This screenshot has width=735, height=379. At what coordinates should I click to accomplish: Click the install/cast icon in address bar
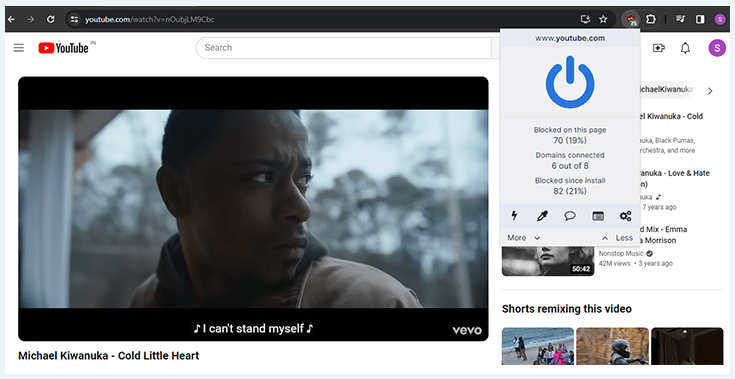[585, 19]
